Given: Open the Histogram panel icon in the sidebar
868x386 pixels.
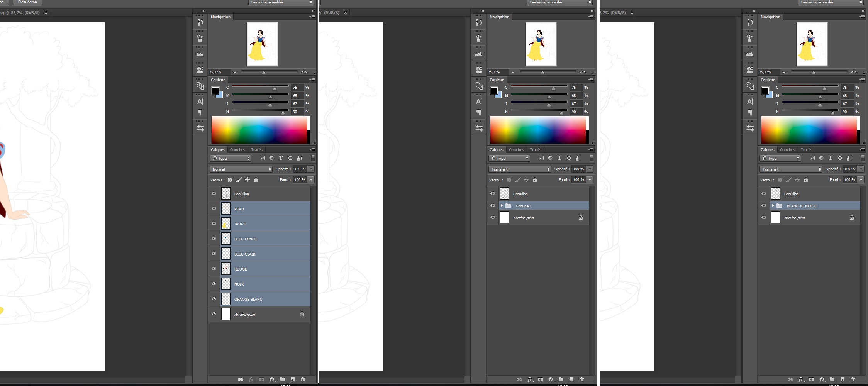Looking at the screenshot, I should point(200,54).
